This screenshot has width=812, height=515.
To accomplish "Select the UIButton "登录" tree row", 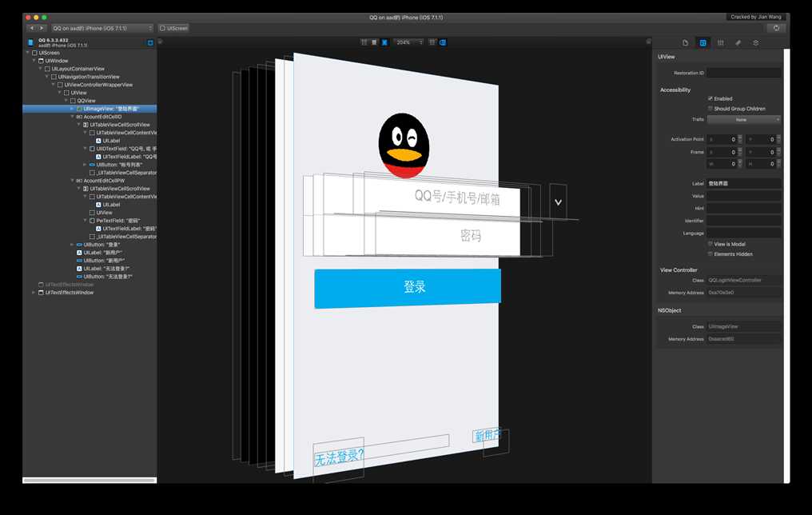I will [x=90, y=245].
